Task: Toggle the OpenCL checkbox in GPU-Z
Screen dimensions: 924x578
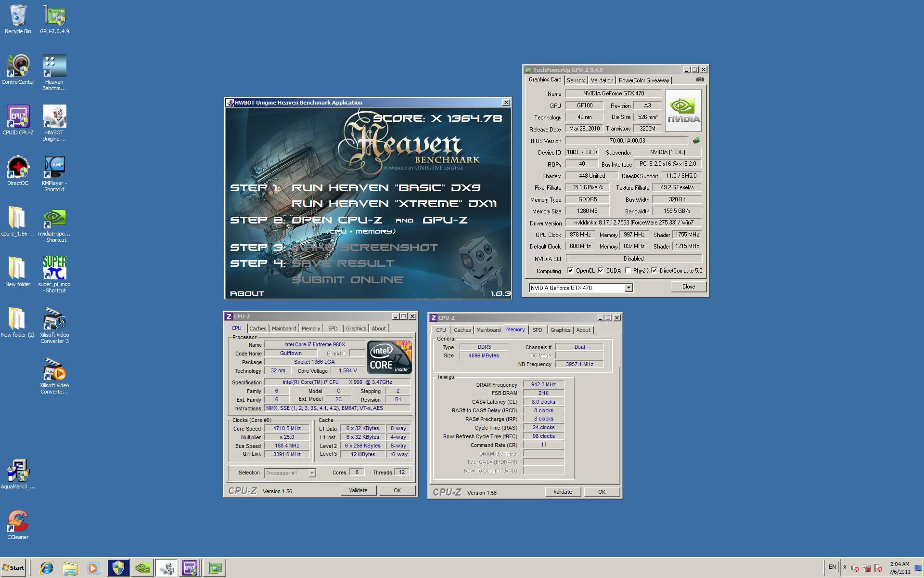Action: click(x=570, y=271)
